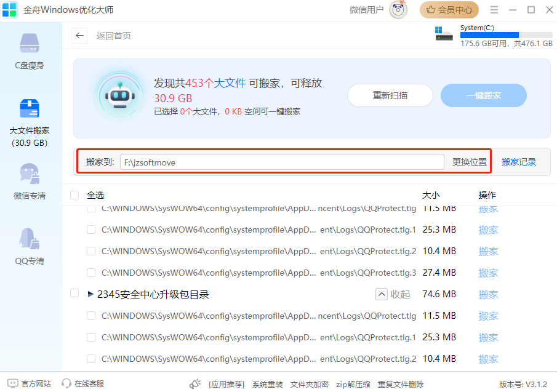
Task: Select the 大文件搬家 sidebar icon
Action: pos(30,108)
